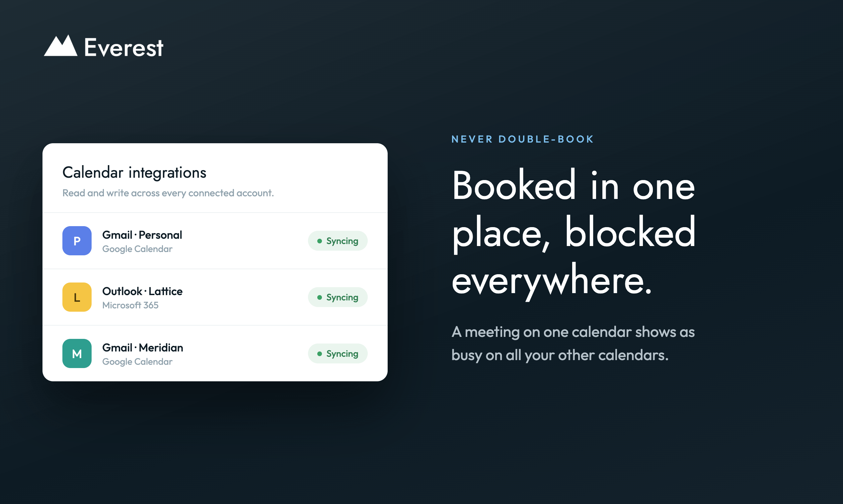Click green status dot beside Gmail Meridian
The image size is (843, 504).
[x=320, y=354]
